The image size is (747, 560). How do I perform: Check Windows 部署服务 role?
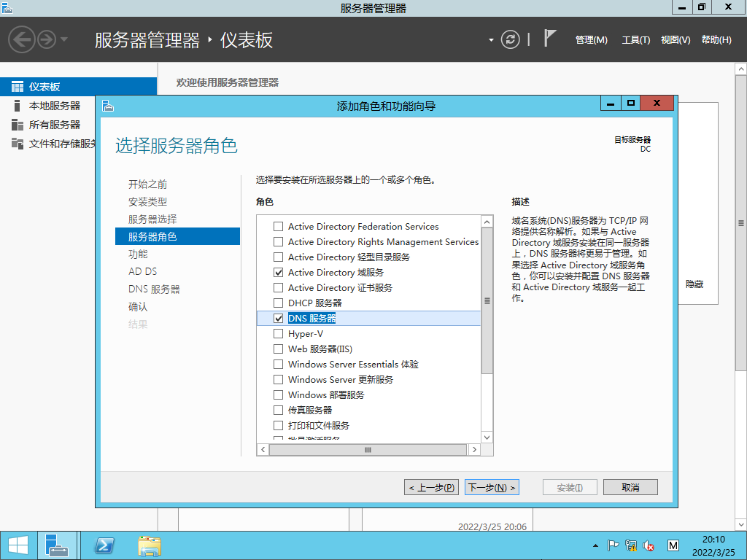[278, 394]
